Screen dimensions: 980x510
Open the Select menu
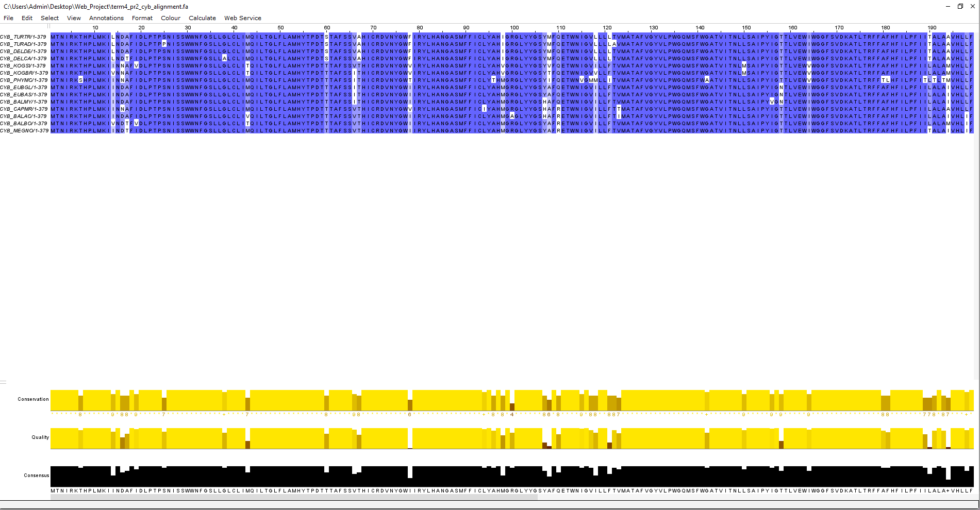click(x=49, y=18)
